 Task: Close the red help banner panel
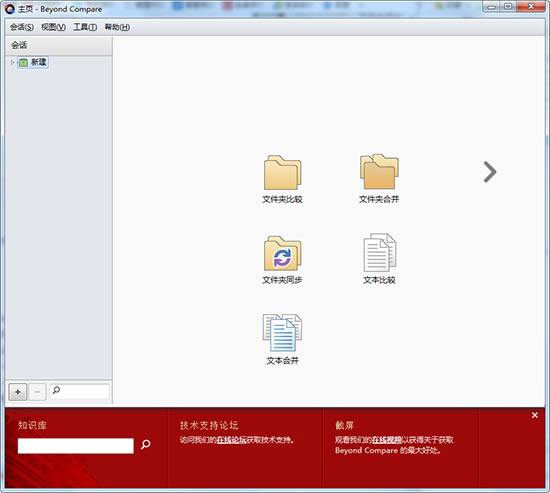535,415
